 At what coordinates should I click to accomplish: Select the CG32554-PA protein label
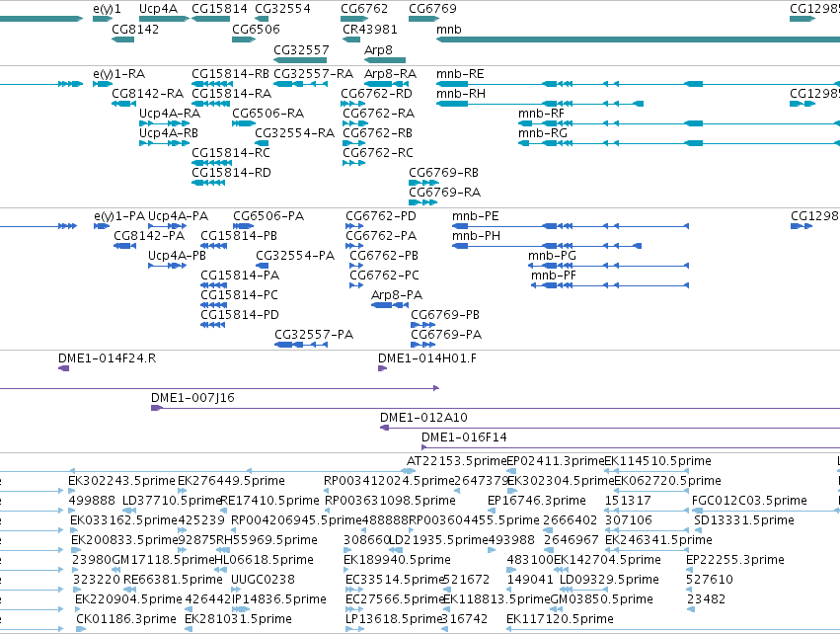pyautogui.click(x=295, y=256)
